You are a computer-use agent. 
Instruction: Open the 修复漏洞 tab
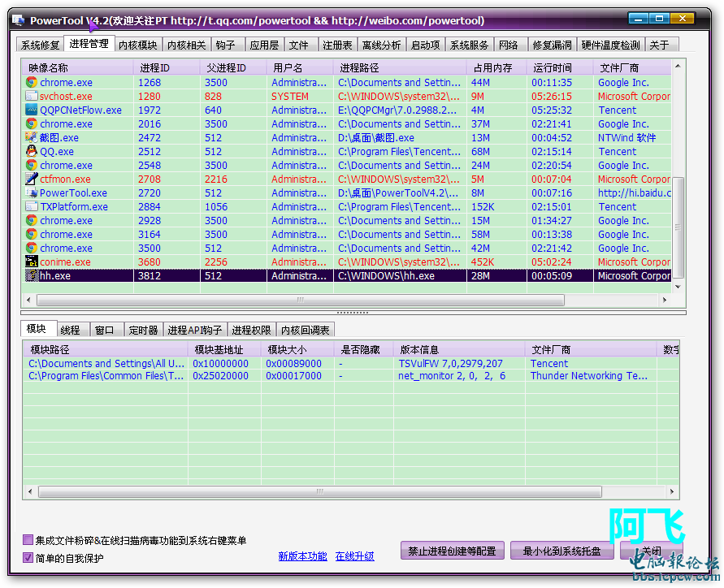553,45
